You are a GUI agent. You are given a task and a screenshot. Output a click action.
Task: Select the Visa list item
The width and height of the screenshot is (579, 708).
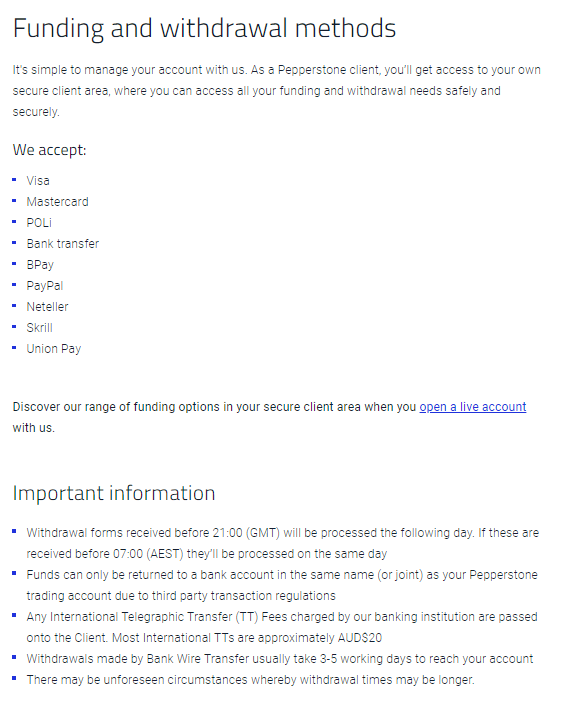click(x=38, y=181)
